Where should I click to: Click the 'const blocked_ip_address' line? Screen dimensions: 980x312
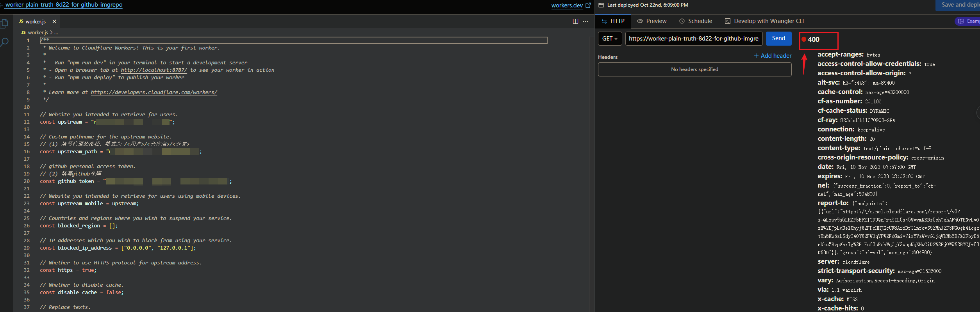(x=118, y=248)
